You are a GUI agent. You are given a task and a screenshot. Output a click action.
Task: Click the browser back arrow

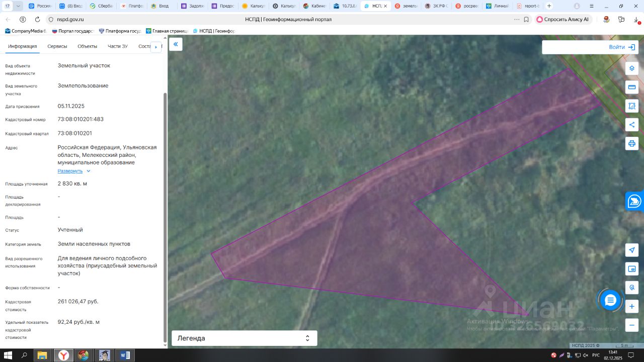point(8,19)
